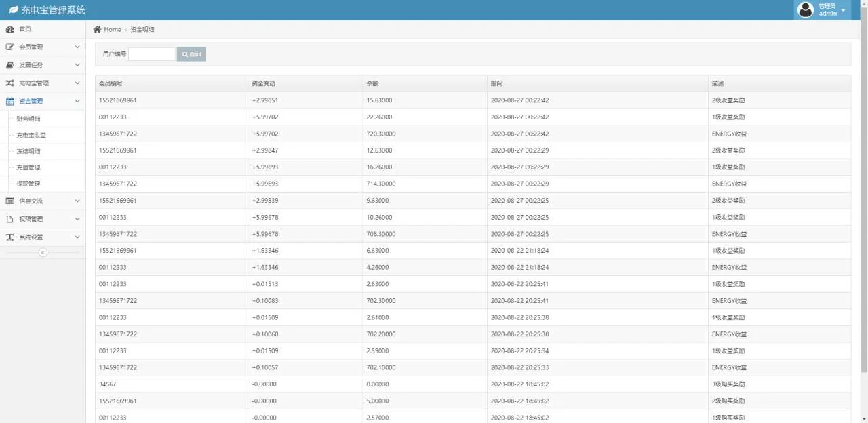Screen dimensions: 868x423
Task: Click the list icon beside 信息交流
Action: pyautogui.click(x=9, y=201)
